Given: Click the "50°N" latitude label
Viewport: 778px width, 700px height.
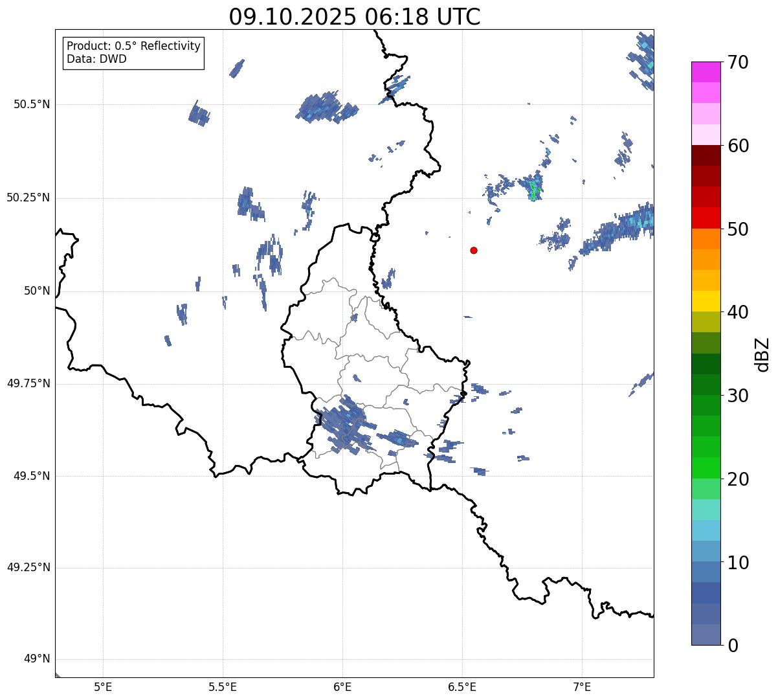Looking at the screenshot, I should (x=37, y=291).
